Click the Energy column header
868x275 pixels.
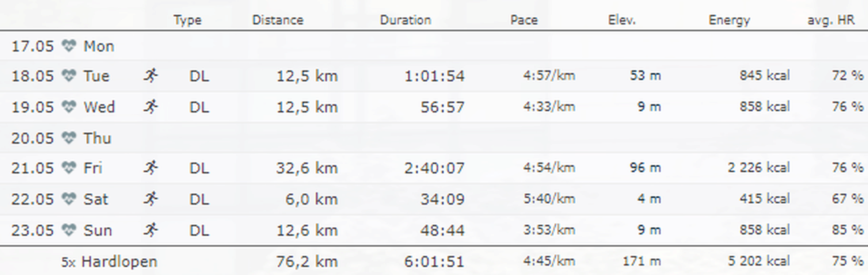(x=729, y=20)
